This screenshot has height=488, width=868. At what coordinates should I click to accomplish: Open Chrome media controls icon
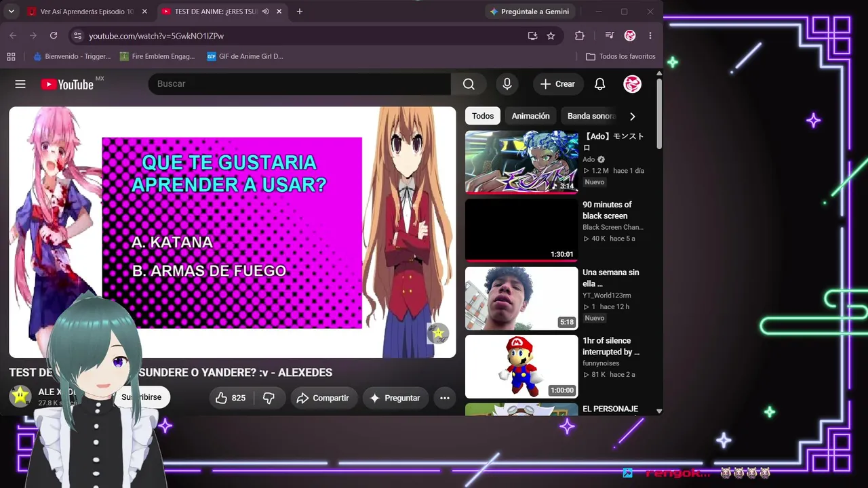click(x=610, y=36)
